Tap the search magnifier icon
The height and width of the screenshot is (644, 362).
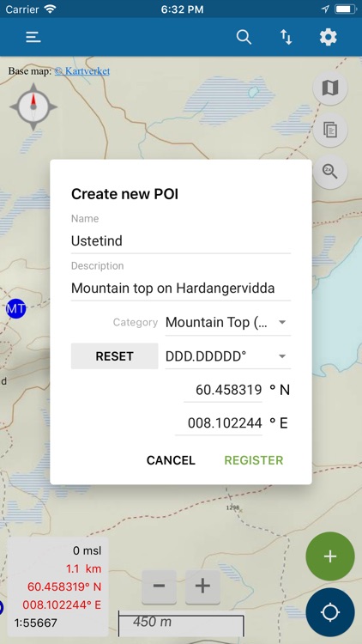[x=244, y=38]
